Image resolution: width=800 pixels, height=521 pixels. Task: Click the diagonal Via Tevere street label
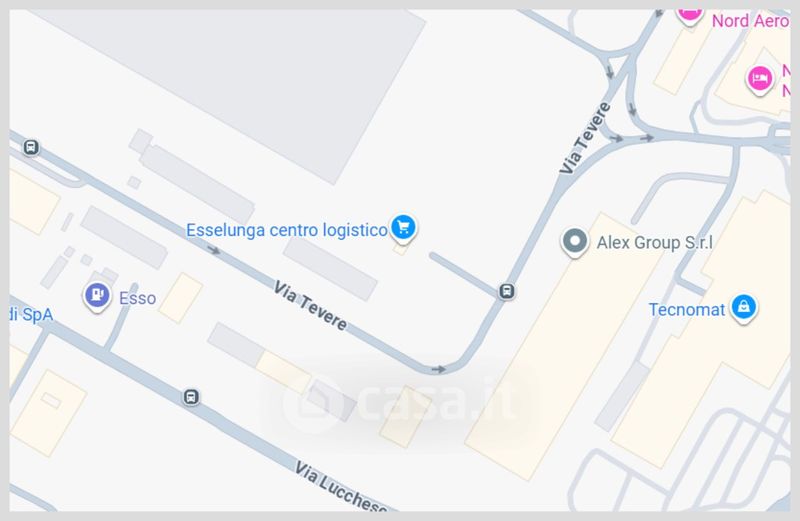310,306
